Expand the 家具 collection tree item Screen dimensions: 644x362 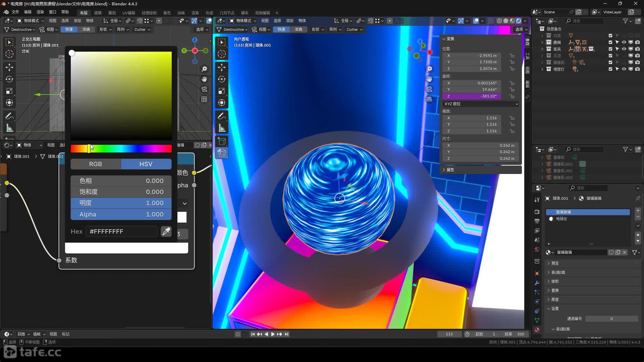542,49
